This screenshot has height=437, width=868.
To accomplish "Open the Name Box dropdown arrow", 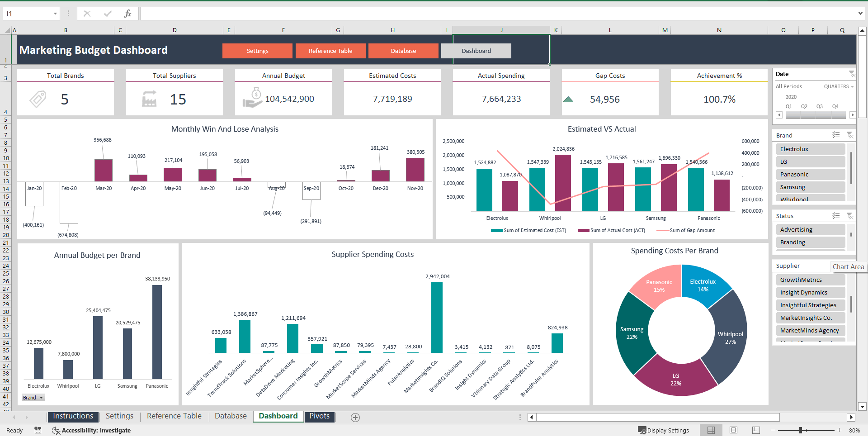I will point(55,14).
